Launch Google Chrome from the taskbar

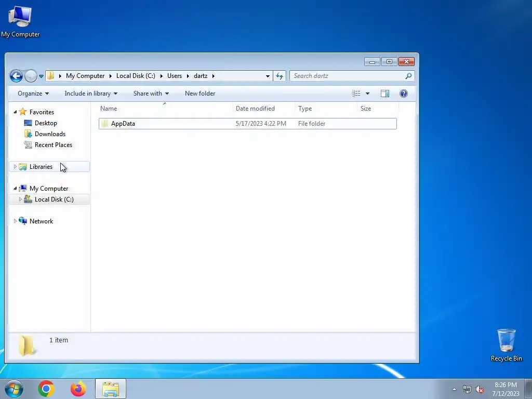(46, 389)
